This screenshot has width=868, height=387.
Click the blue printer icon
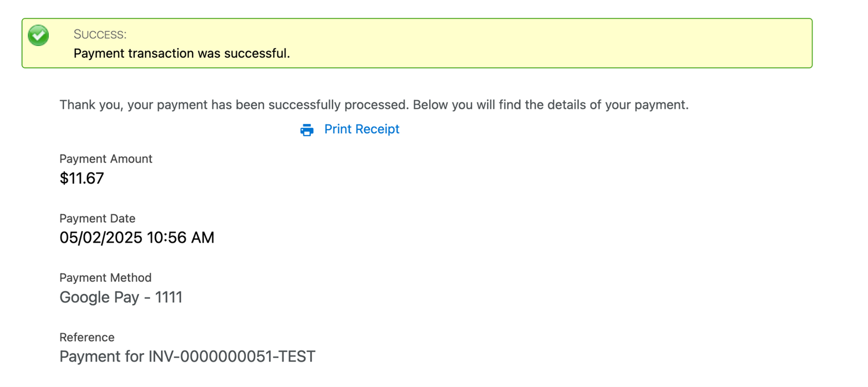coord(307,130)
